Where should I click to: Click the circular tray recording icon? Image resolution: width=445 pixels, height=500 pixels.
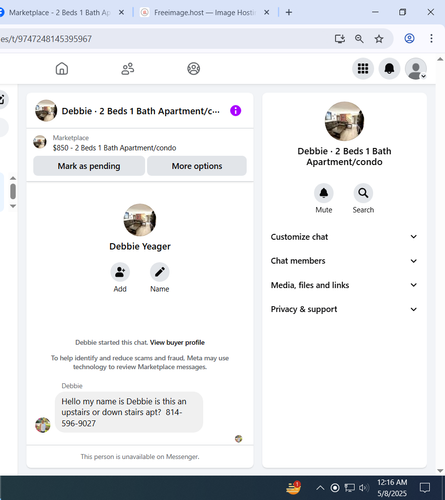click(x=335, y=488)
